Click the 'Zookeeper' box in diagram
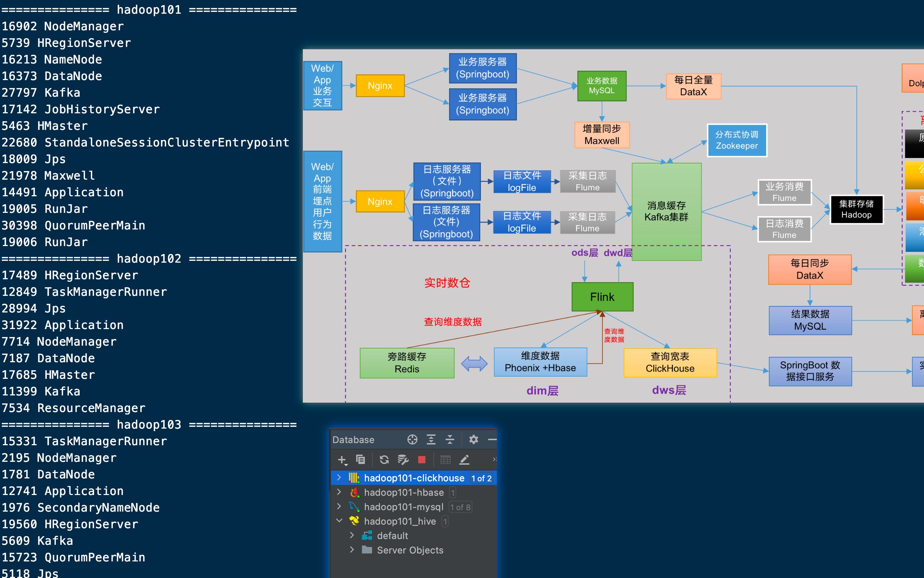Screen dimensions: 924x578 coord(737,140)
